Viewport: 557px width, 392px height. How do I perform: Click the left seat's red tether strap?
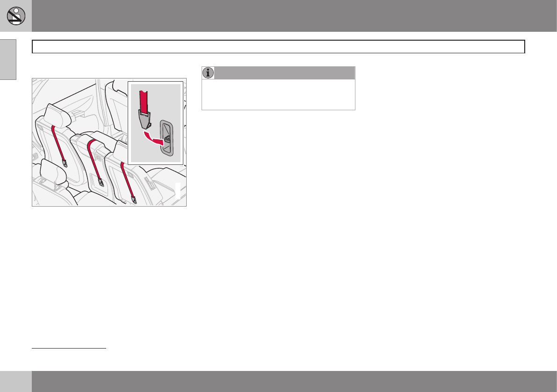click(x=59, y=146)
